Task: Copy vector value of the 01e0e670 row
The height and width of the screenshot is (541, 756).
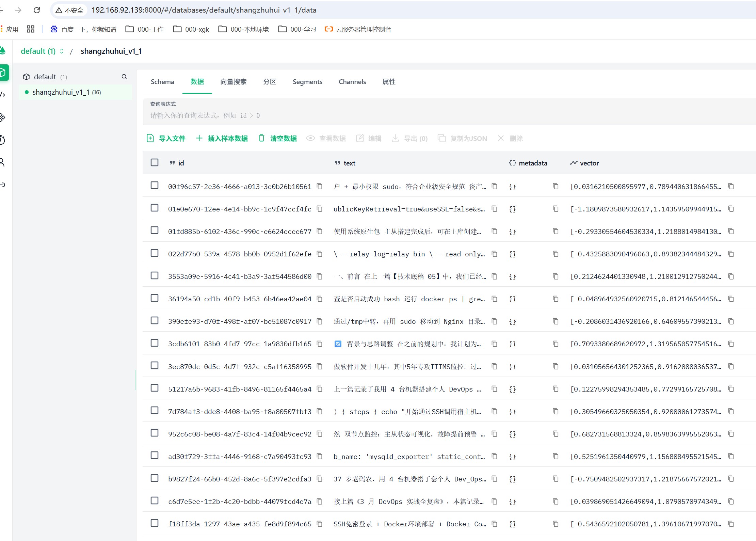Action: (x=731, y=209)
